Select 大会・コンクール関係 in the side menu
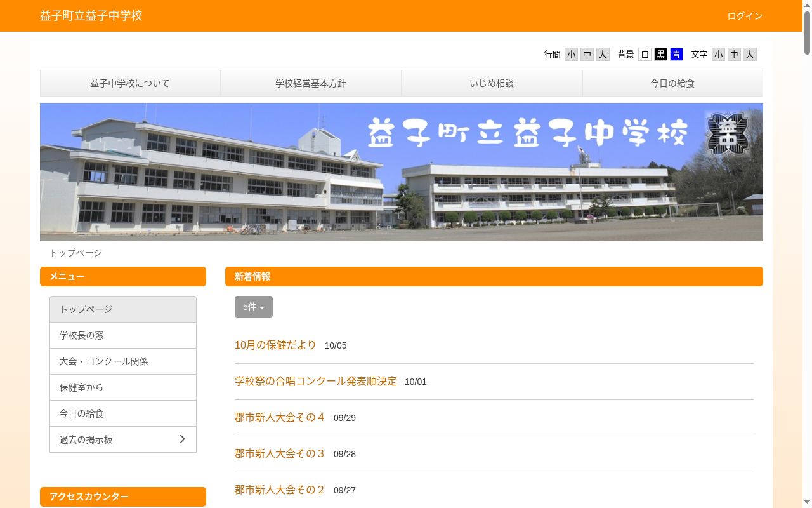 tap(123, 361)
